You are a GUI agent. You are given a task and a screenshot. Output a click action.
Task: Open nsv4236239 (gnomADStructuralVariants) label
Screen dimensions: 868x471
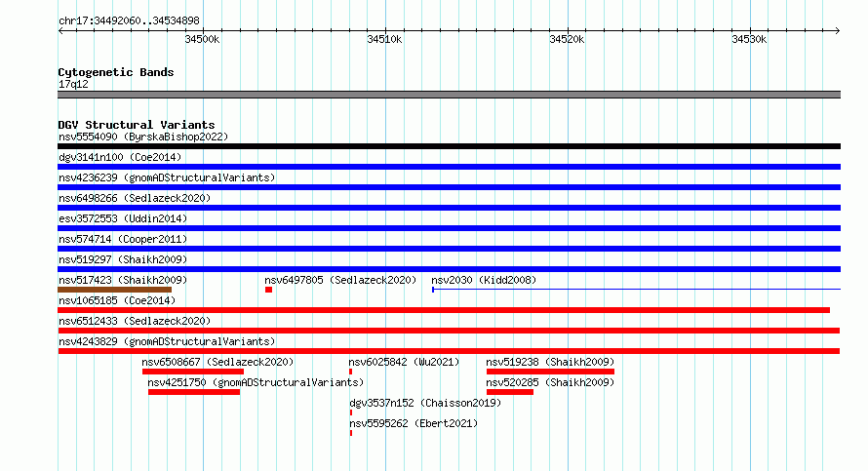tap(167, 177)
